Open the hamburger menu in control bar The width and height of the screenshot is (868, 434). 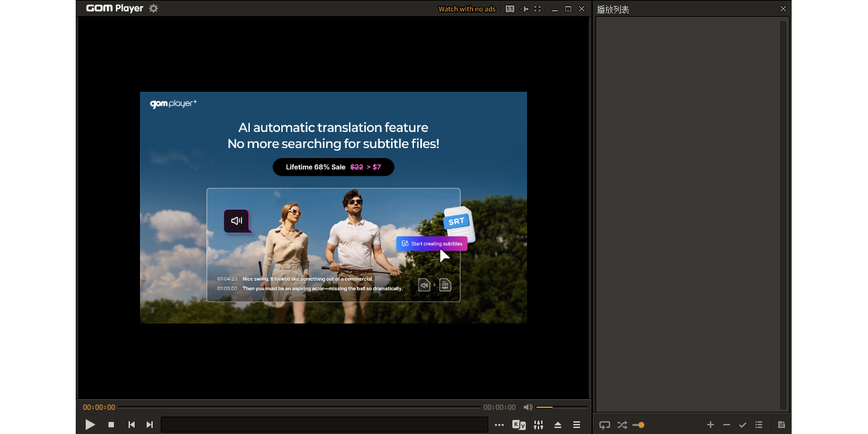pos(576,425)
